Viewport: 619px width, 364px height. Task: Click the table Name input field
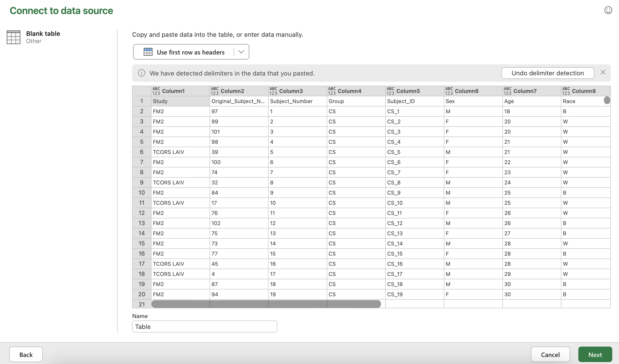pos(204,326)
